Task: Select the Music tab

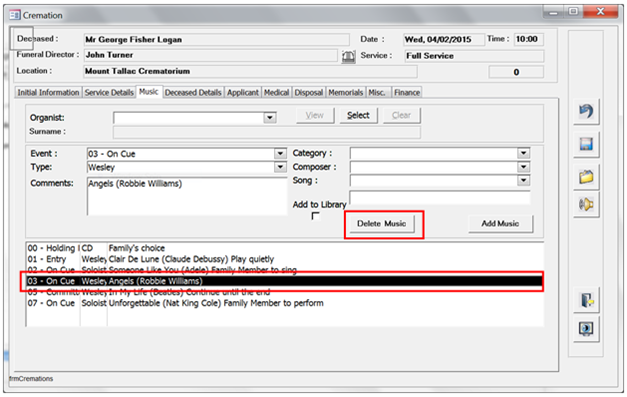Action: pyautogui.click(x=149, y=92)
